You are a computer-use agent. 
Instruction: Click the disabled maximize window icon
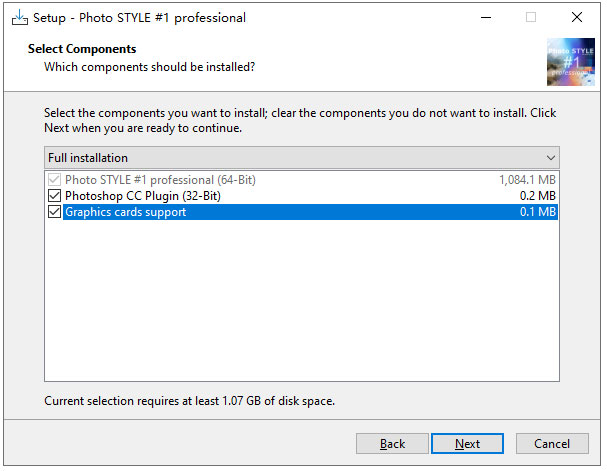click(x=531, y=17)
